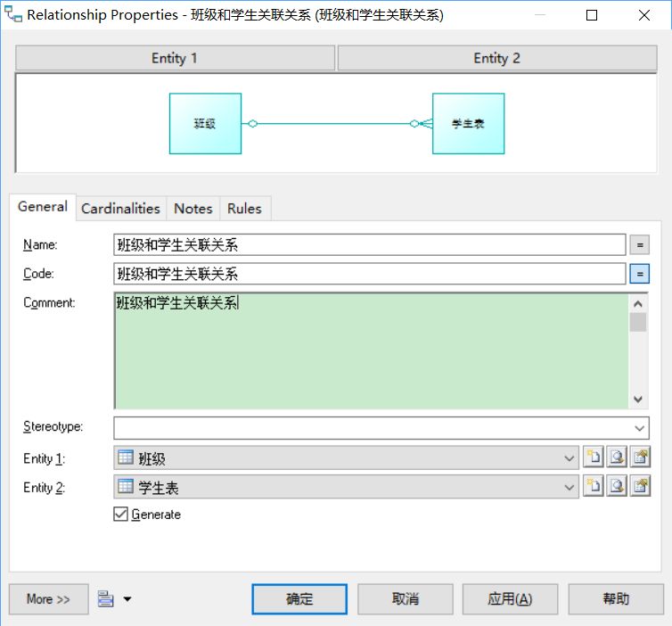Viewport: 672px width, 626px height.
Task: Close the Relationship Properties dialog
Action: click(643, 15)
